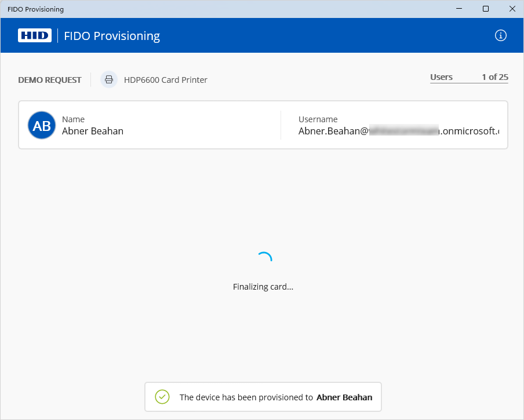
Task: Click the FIDO Provisioning title bar text
Action: 35,9
